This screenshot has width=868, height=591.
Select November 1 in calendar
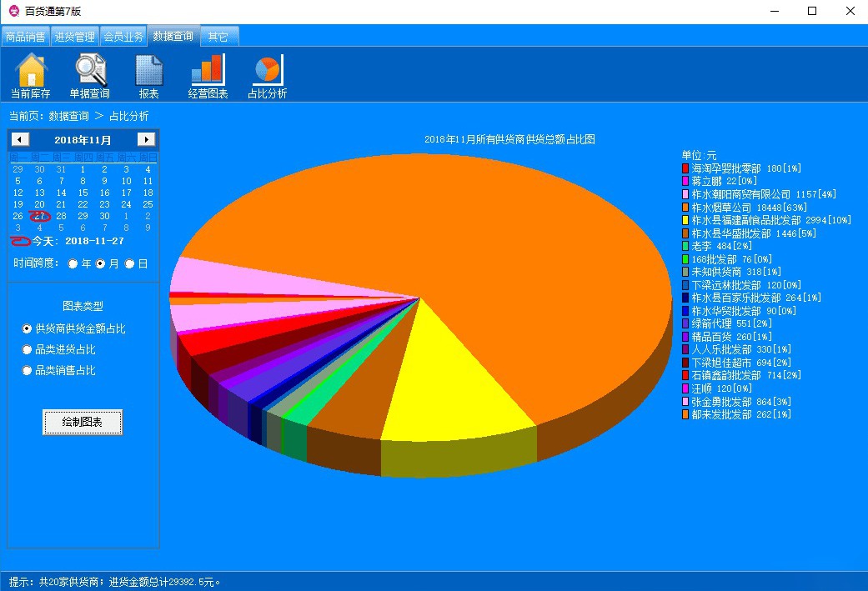tap(83, 169)
